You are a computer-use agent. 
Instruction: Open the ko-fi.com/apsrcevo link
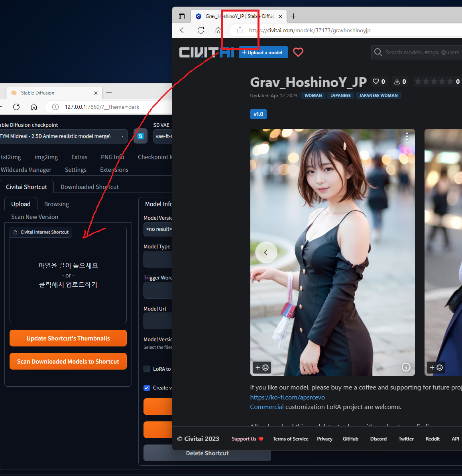tap(287, 397)
